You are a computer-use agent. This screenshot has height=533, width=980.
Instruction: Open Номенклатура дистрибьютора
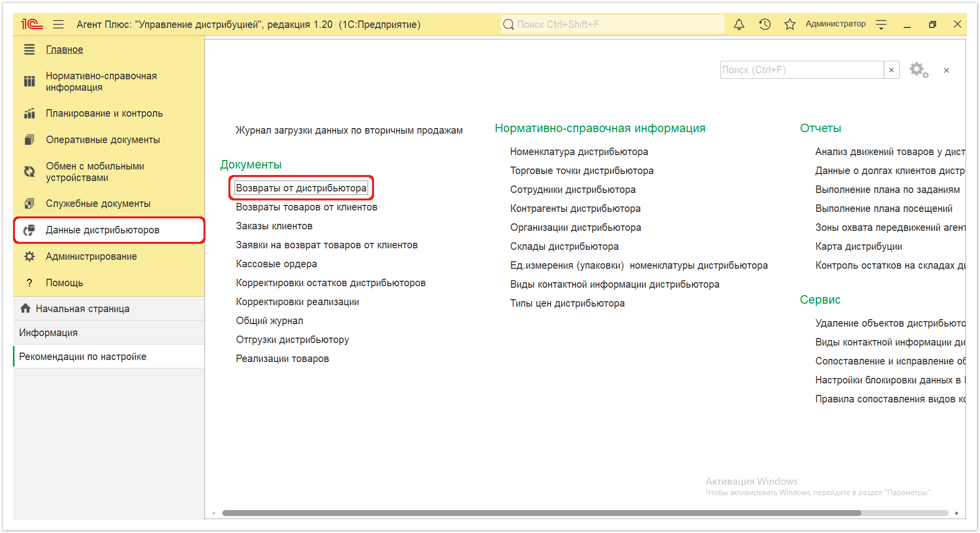(579, 152)
